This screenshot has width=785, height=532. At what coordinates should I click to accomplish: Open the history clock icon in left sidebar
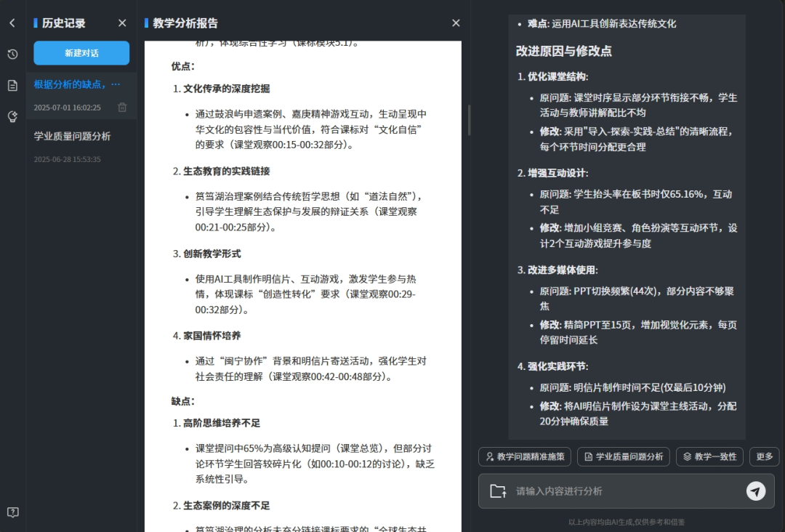click(x=11, y=53)
